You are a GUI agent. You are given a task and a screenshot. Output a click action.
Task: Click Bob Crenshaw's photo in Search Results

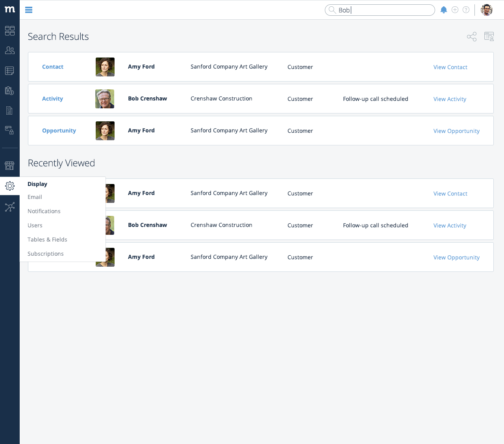point(105,99)
